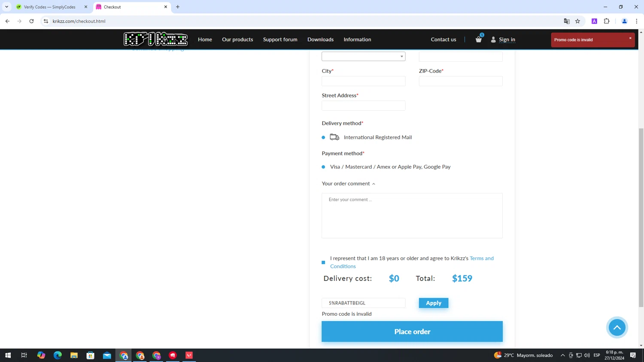Open the Mail app on taskbar
Viewport: 644px width, 362px height.
coord(107,355)
